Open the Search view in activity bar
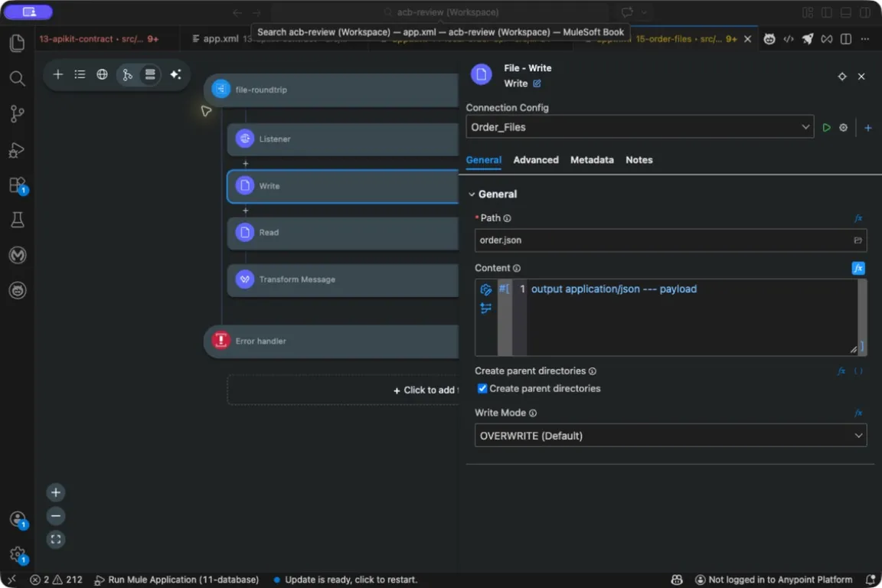The image size is (882, 588). click(x=18, y=78)
